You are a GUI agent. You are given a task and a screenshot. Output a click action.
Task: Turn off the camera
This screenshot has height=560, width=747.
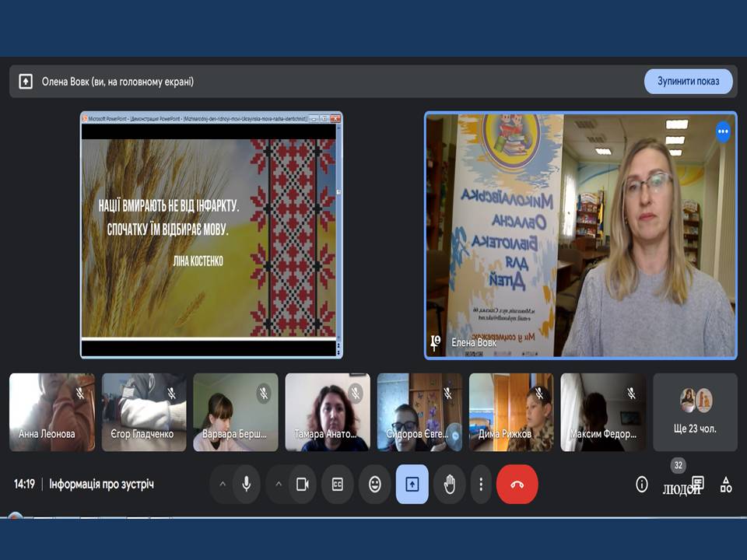[303, 484]
